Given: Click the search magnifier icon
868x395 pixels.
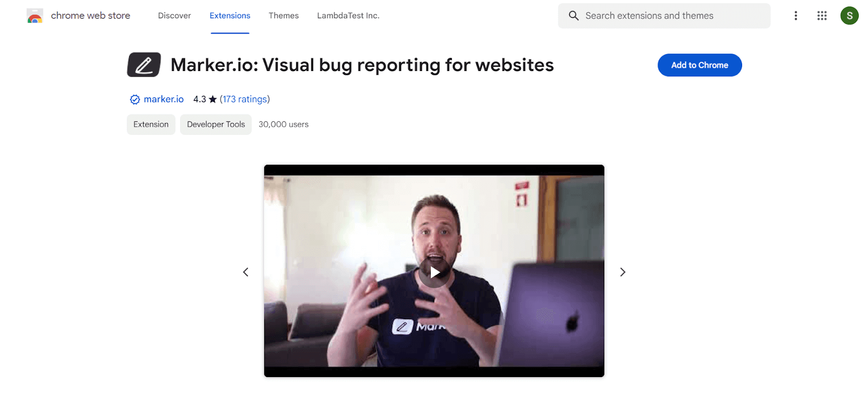Looking at the screenshot, I should pyautogui.click(x=573, y=16).
